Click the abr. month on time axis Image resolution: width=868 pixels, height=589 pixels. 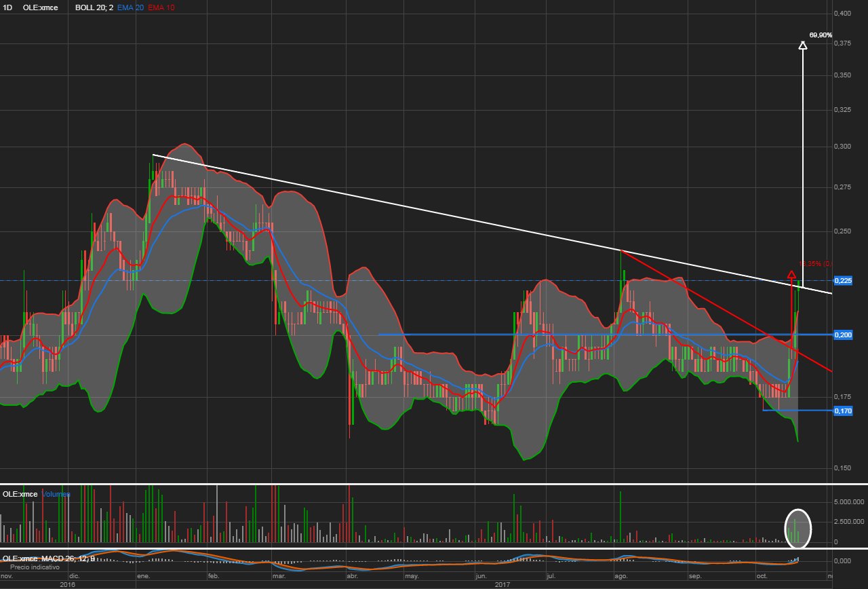[x=351, y=576]
